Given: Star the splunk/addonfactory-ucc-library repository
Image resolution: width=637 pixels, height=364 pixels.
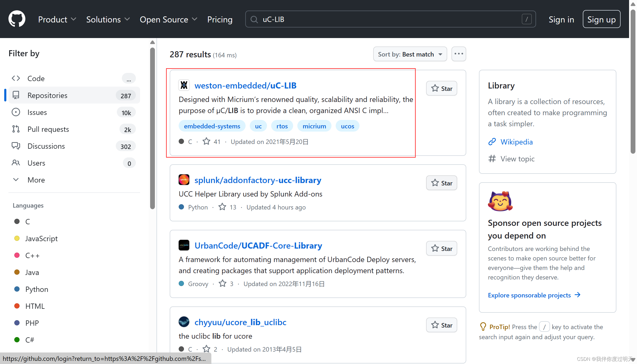Looking at the screenshot, I should [441, 183].
